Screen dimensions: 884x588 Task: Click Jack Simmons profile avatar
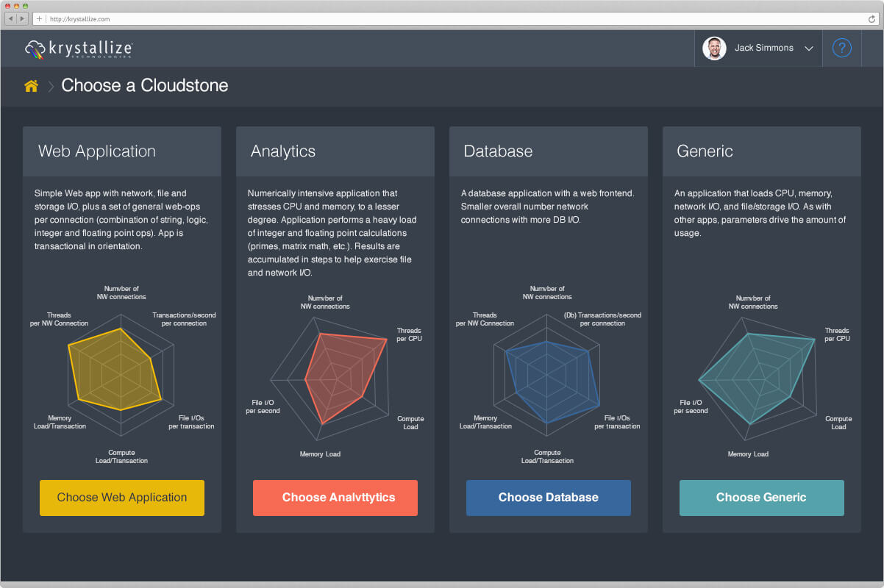(x=714, y=49)
